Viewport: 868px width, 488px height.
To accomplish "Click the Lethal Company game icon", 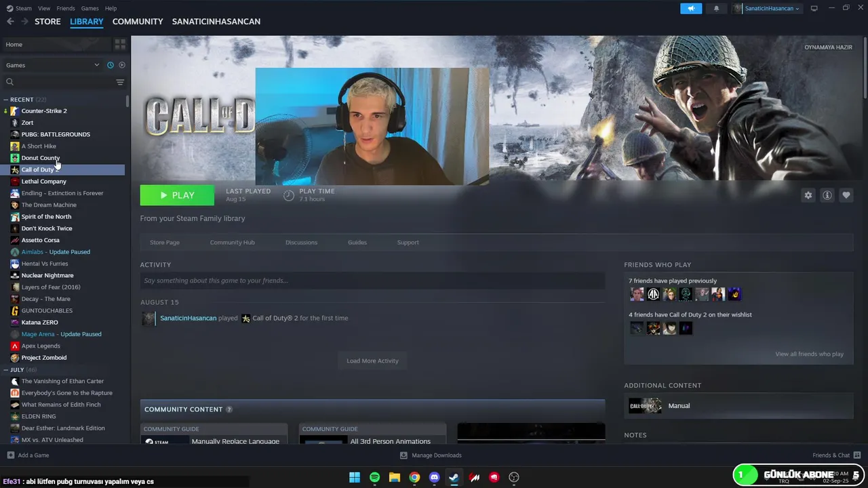I will pos(15,182).
